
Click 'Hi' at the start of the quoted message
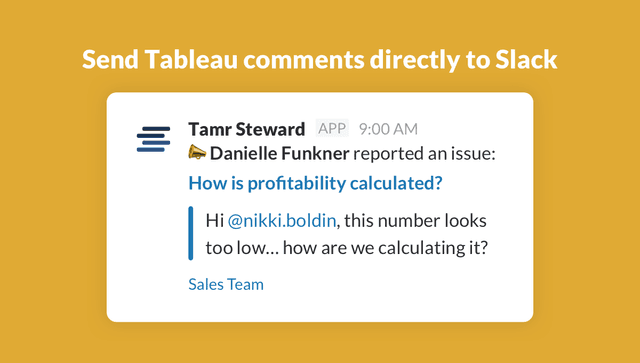(215, 221)
